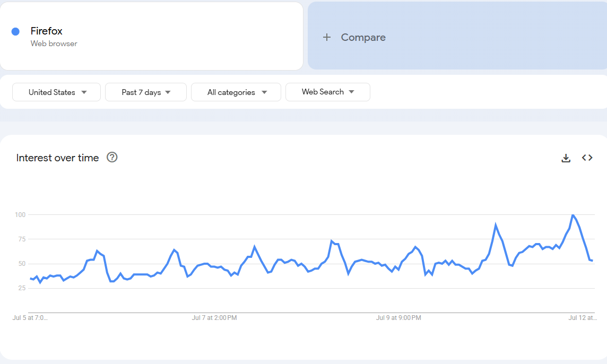Click the Jul 12 end axis label
This screenshot has height=364, width=607.
coord(583,317)
